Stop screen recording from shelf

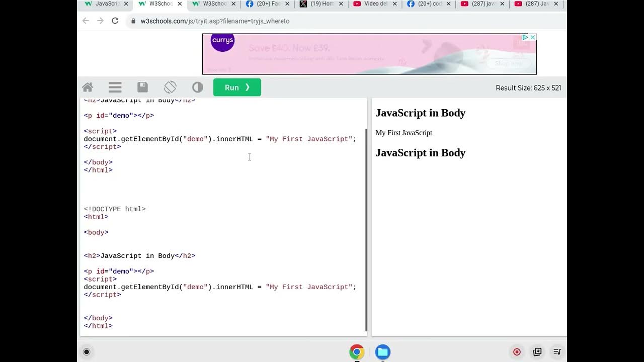(x=517, y=352)
